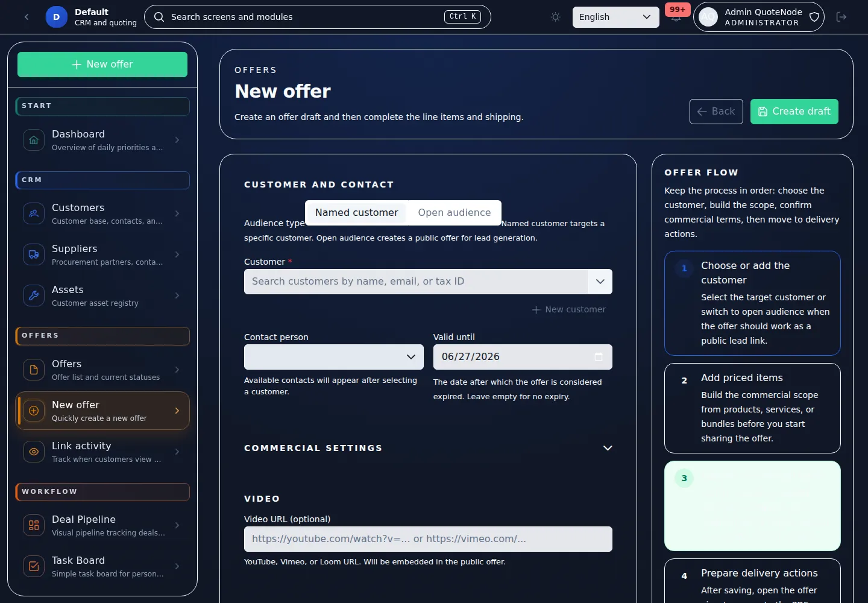Screen dimensions: 868x603
Task: Open Task Board in sidebar
Action: [102, 566]
